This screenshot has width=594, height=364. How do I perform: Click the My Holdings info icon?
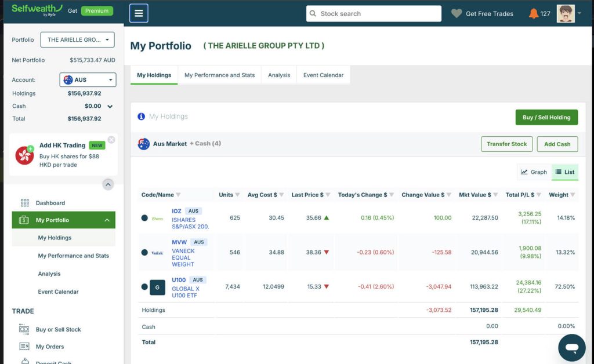141,117
